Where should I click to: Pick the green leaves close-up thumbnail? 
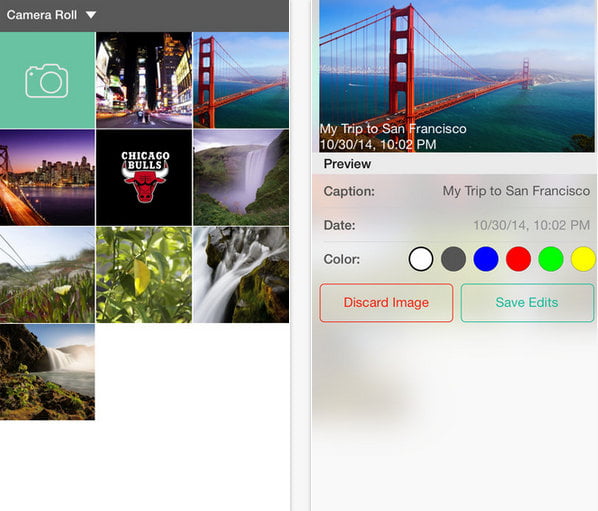[144, 275]
